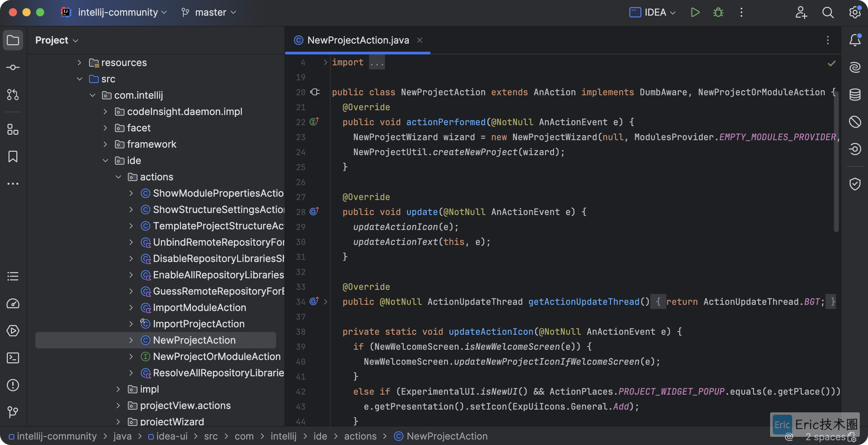This screenshot has height=445, width=868.
Task: Open editor tab options menu
Action: coord(828,40)
